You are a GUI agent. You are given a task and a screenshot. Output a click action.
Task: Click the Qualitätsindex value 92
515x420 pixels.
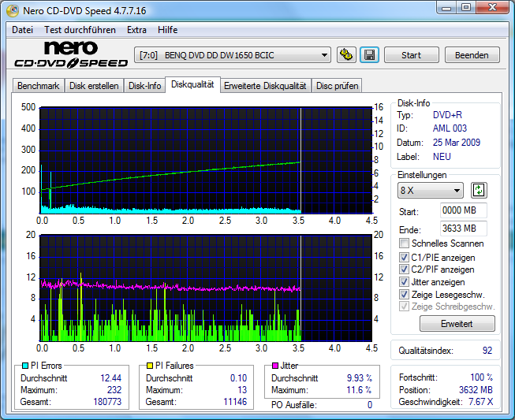[x=487, y=351]
